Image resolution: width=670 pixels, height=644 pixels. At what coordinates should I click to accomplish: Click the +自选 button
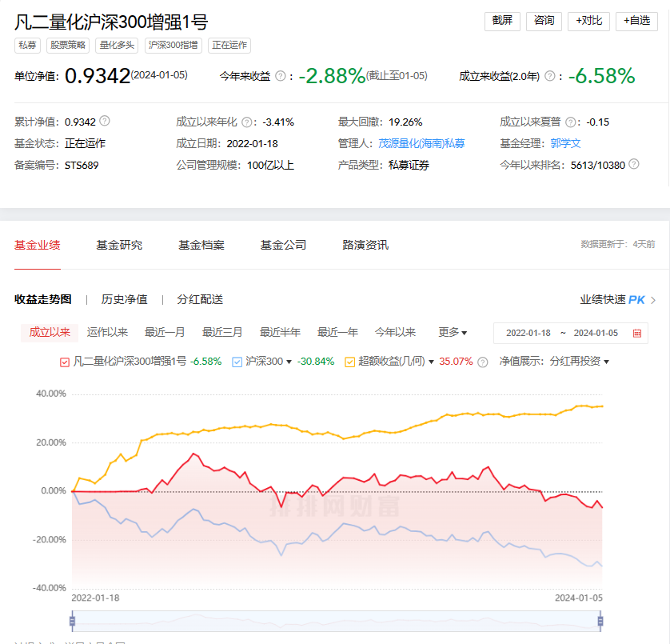tap(636, 21)
